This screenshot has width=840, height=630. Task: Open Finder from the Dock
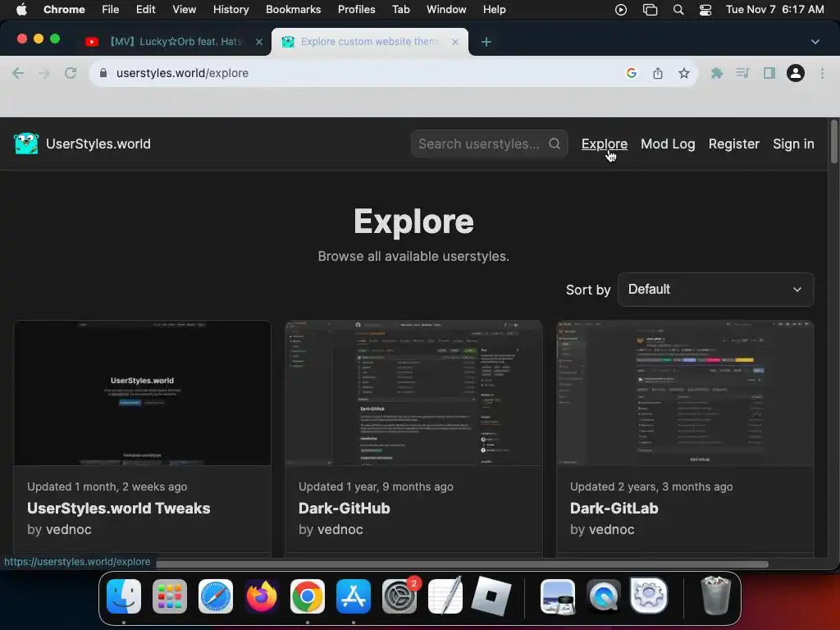click(x=124, y=596)
